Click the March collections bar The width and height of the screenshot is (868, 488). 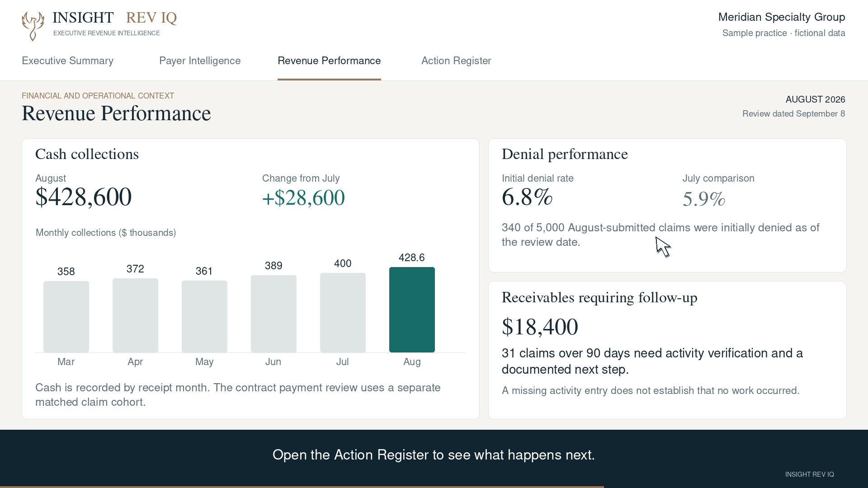pos(66,317)
